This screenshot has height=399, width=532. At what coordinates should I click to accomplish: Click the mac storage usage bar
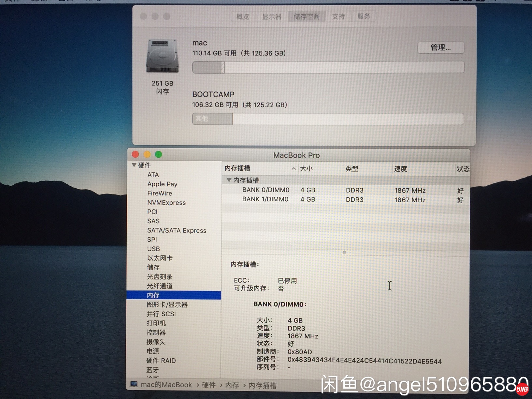click(x=328, y=67)
